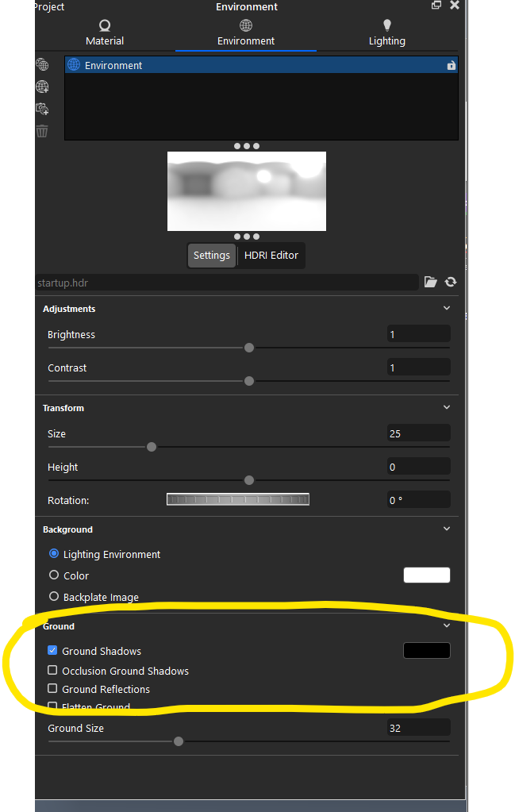
Task: Click the Ground Size value field
Action: [x=419, y=728]
